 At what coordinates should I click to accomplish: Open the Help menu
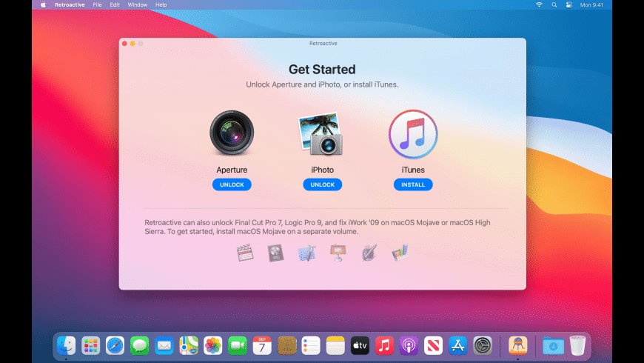[x=161, y=5]
